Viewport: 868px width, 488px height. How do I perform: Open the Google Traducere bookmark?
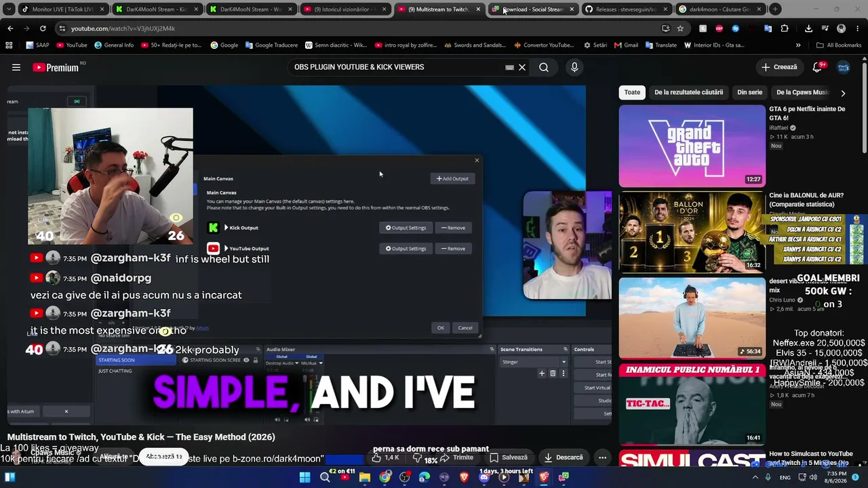pos(271,45)
